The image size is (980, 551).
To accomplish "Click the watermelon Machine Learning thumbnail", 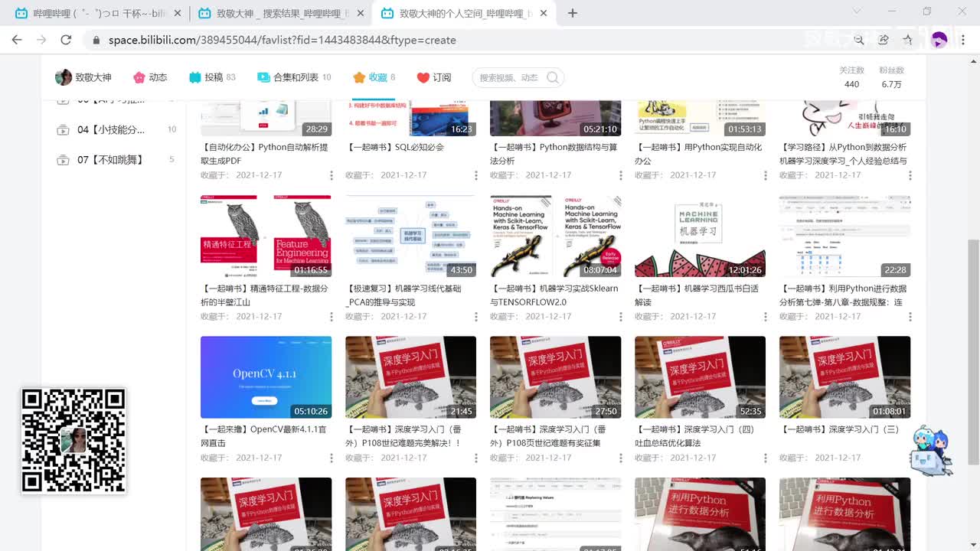I will 700,236.
